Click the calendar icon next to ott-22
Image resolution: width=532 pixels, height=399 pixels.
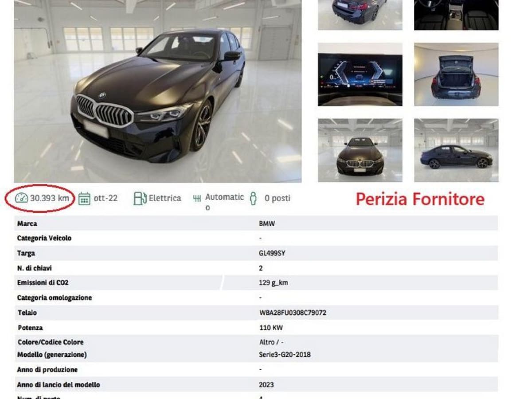click(84, 199)
